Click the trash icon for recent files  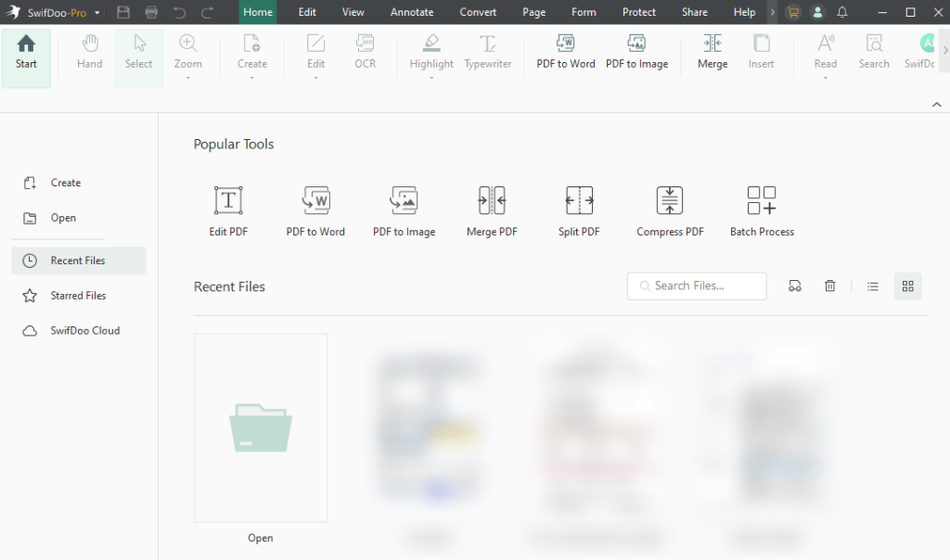(x=830, y=286)
